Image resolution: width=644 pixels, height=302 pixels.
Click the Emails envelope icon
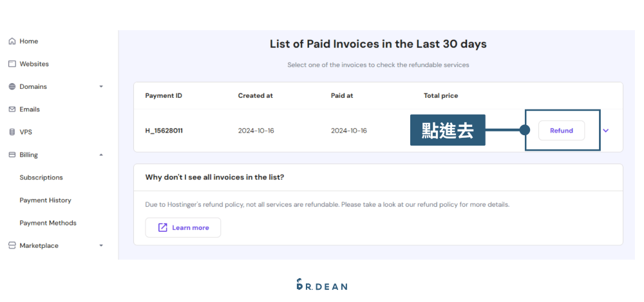(x=12, y=109)
